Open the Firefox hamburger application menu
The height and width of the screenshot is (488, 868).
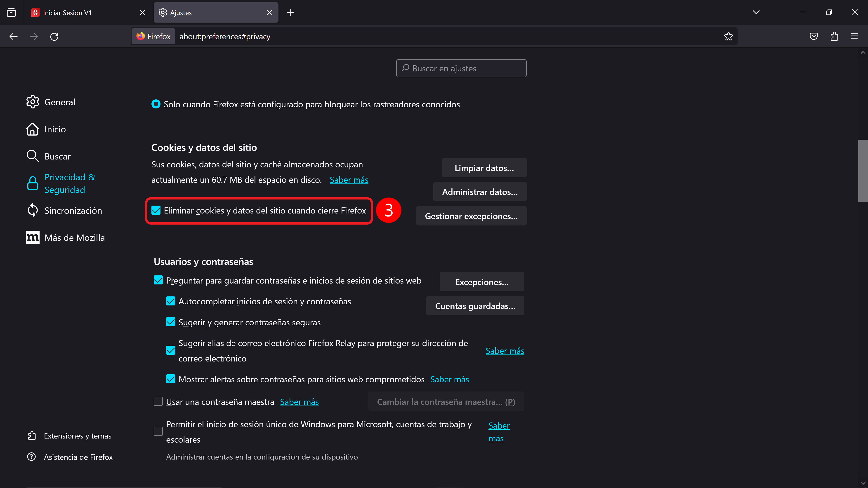854,36
